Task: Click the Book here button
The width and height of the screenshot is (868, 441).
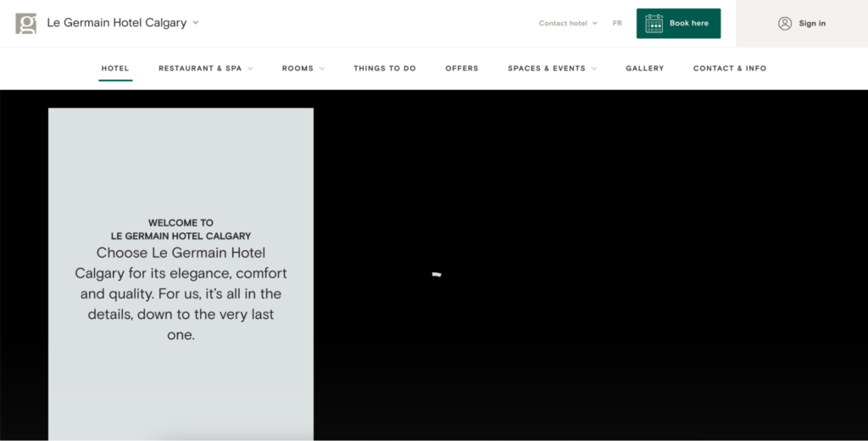Action: (679, 23)
